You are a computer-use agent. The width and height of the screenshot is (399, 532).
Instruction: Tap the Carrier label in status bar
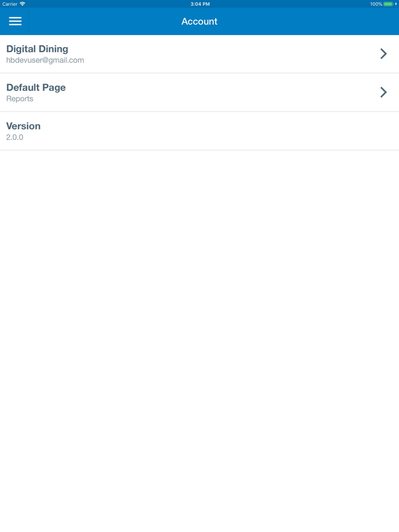click(10, 4)
